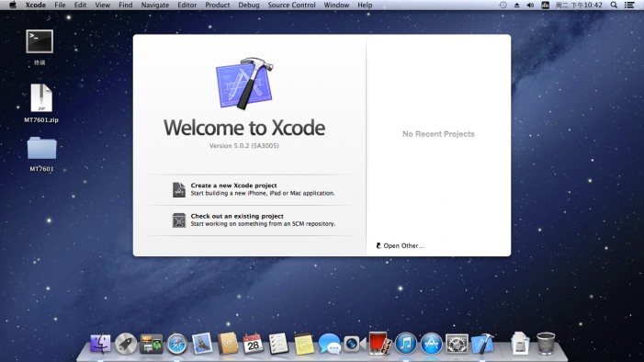644x362 pixels.
Task: Open FaceTime camera icon in Dock
Action: click(355, 344)
